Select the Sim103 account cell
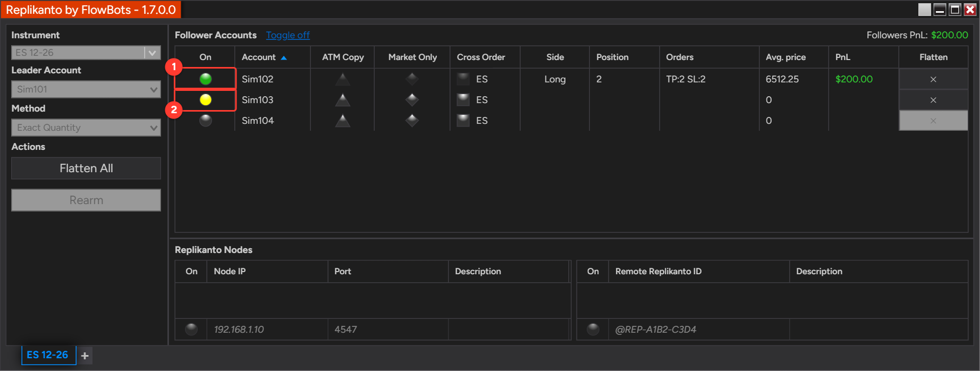This screenshot has width=980, height=371. pyautogui.click(x=273, y=100)
